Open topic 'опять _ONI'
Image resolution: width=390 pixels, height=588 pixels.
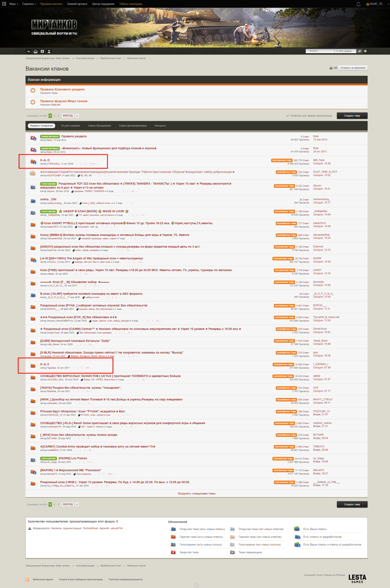coord(48,200)
